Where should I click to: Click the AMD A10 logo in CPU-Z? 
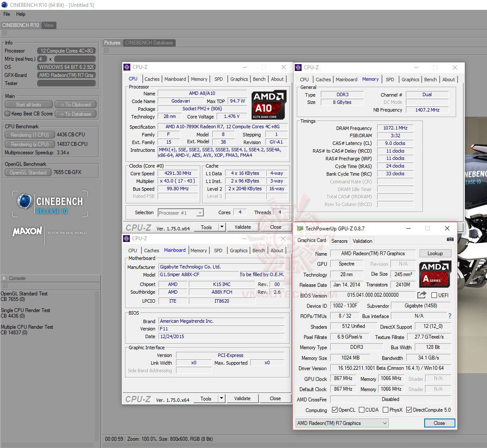coord(269,105)
